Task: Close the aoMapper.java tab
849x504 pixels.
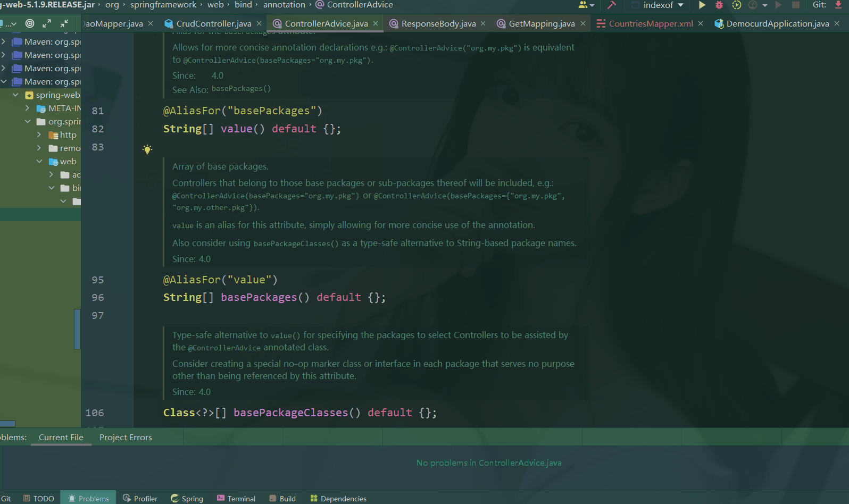Action: click(x=151, y=23)
